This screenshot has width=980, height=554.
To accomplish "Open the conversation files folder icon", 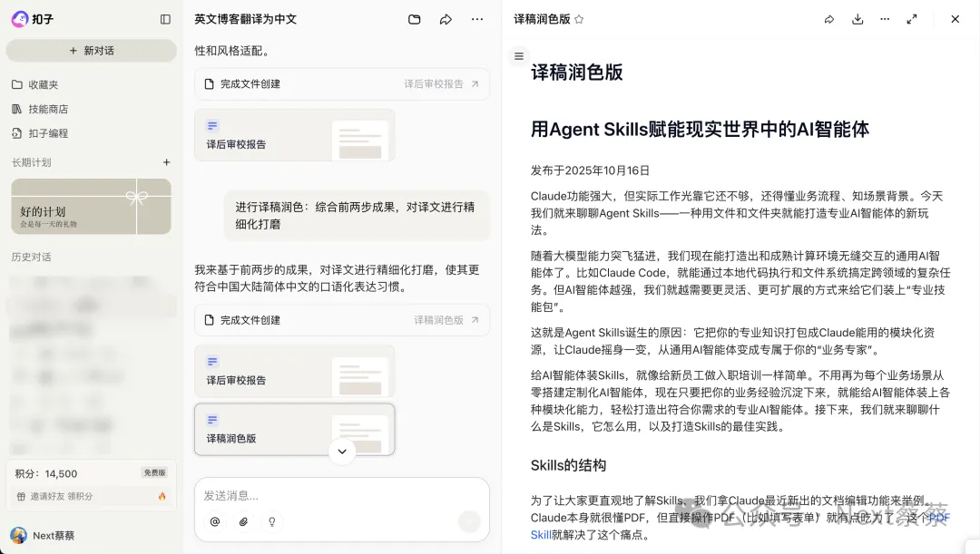I will (415, 19).
